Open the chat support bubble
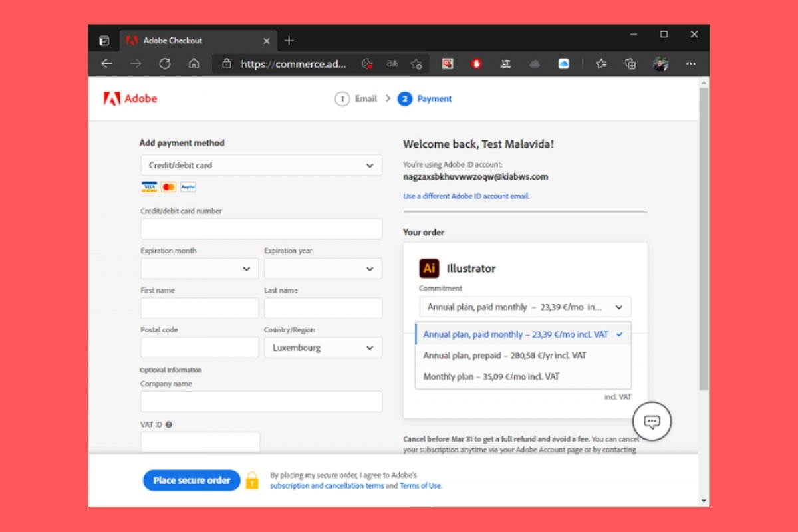Image resolution: width=798 pixels, height=532 pixels. click(x=652, y=421)
